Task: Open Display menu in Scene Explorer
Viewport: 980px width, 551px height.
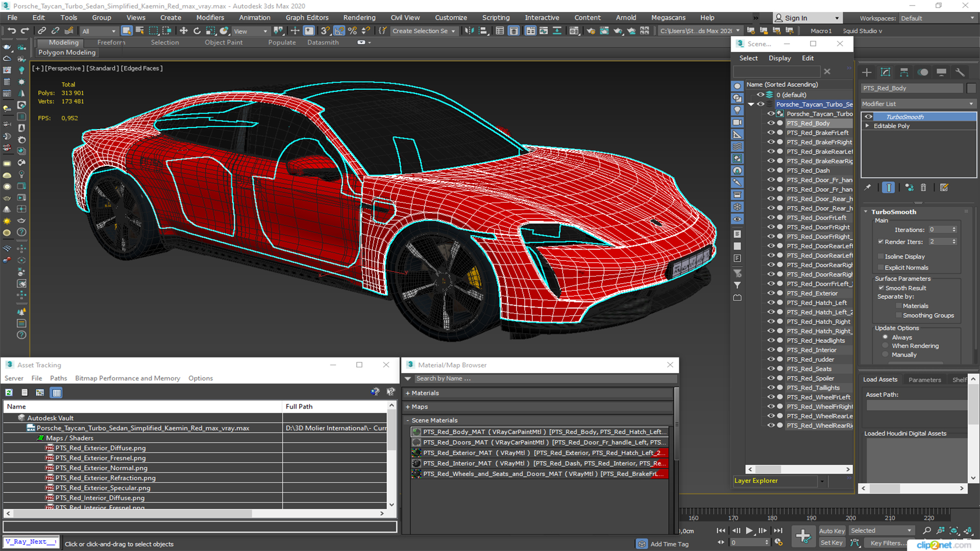Action: pos(779,58)
